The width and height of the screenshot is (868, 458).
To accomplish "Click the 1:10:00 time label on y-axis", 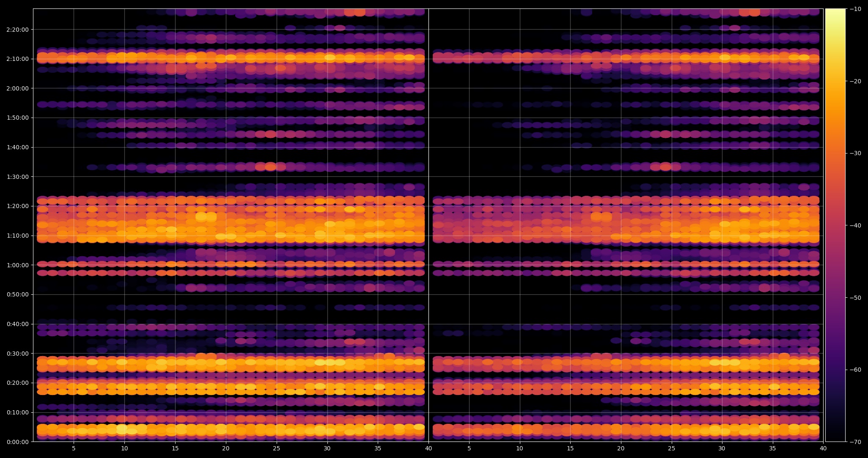I will tap(17, 236).
